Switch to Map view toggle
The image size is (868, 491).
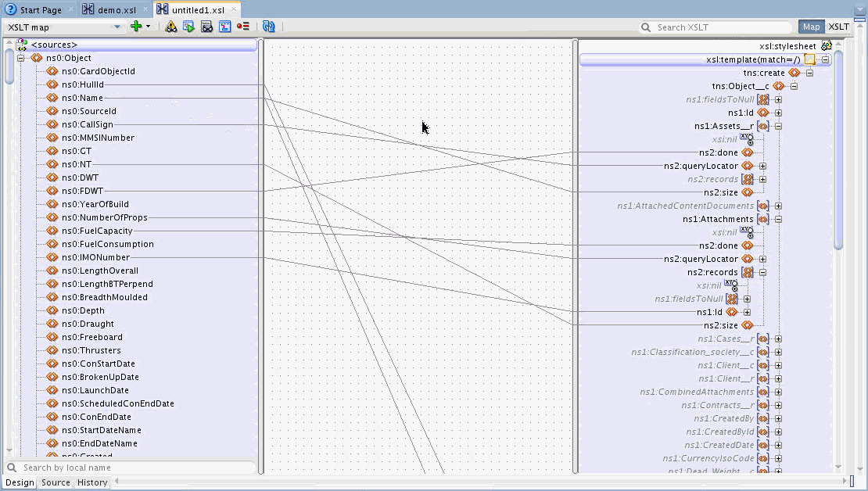click(x=811, y=27)
